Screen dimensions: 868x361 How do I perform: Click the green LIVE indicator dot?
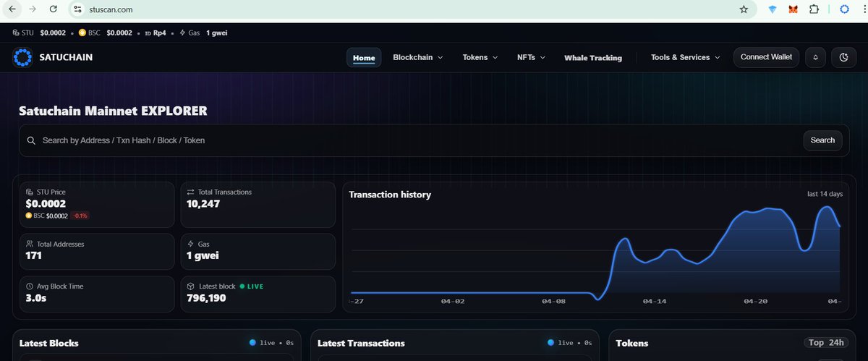242,286
